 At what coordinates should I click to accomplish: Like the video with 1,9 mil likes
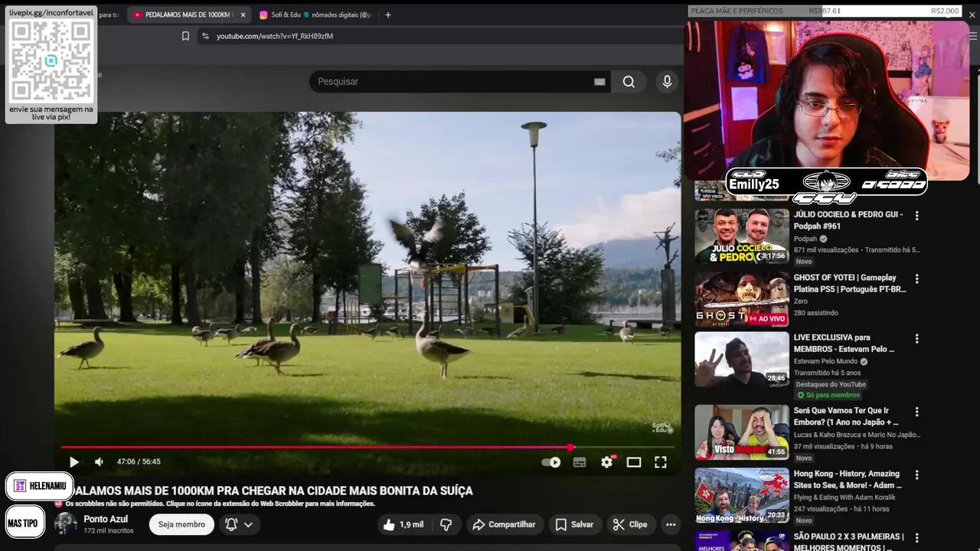click(403, 524)
